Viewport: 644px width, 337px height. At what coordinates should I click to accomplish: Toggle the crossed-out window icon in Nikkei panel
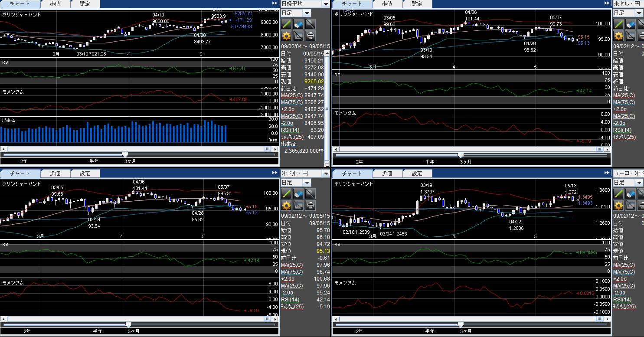click(298, 36)
